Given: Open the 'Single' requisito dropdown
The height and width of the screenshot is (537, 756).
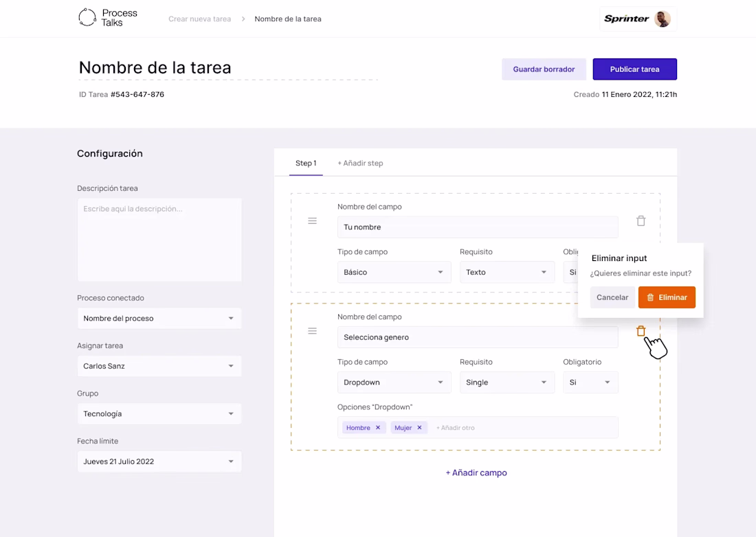Looking at the screenshot, I should click(507, 382).
